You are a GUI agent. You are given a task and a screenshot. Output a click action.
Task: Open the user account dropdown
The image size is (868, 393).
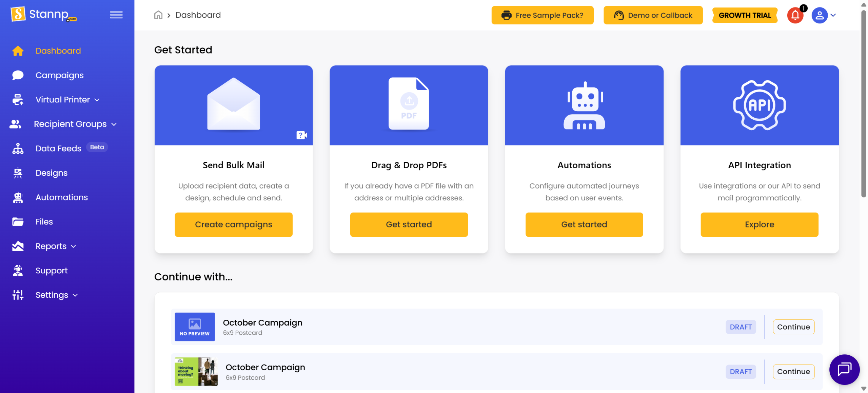coord(824,15)
